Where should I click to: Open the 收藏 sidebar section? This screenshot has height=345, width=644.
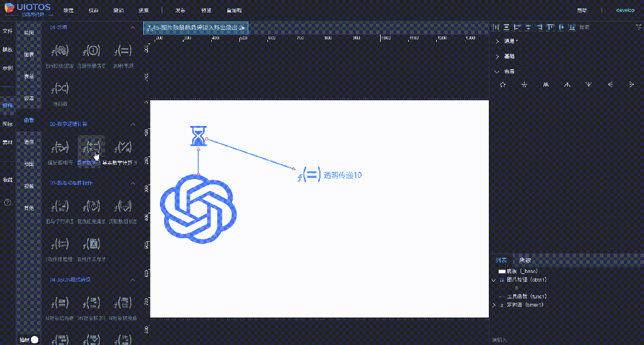(x=7, y=180)
